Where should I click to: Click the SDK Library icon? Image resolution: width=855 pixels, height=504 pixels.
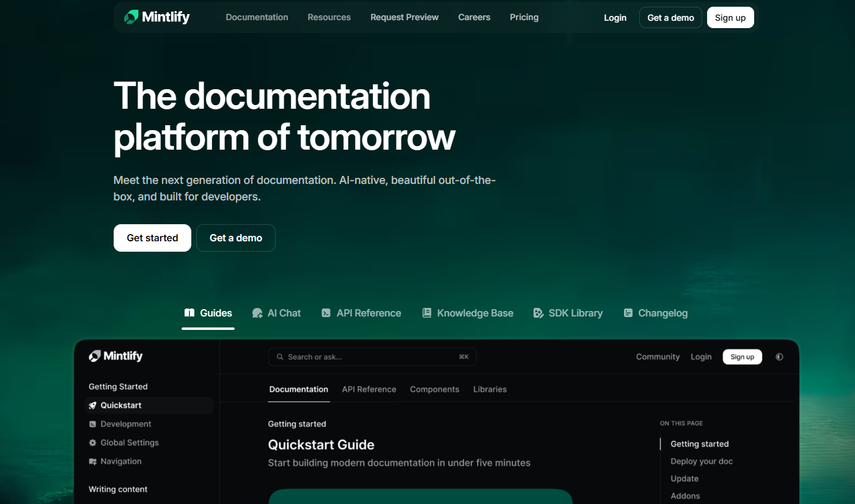click(538, 313)
